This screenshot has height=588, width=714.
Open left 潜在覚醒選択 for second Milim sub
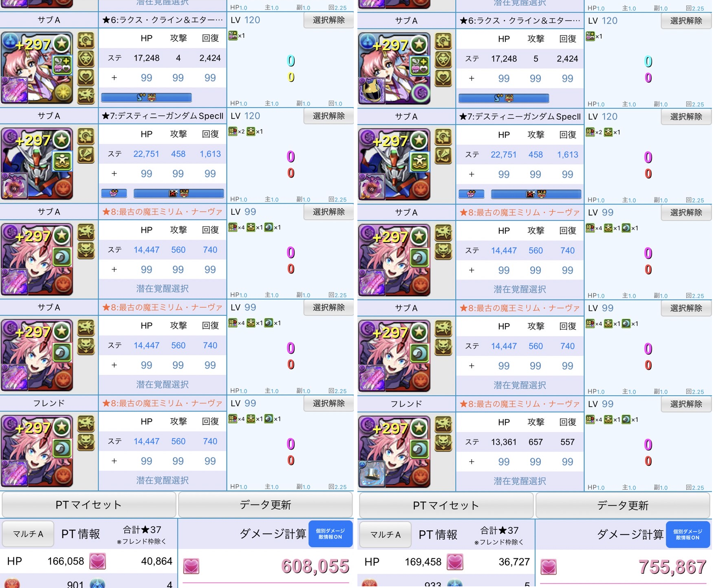click(162, 384)
